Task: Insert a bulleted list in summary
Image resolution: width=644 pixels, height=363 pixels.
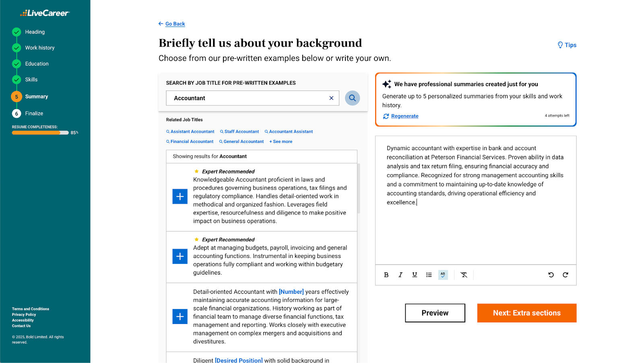Action: tap(429, 275)
